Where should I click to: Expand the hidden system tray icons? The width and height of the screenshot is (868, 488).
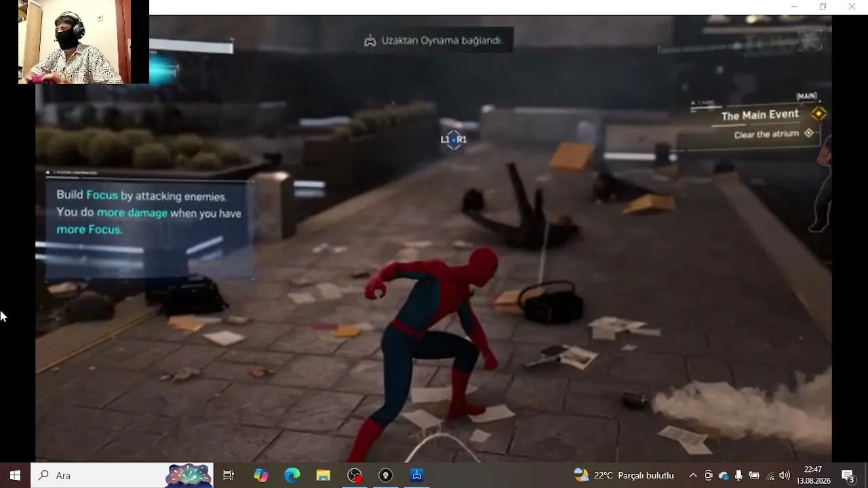[692, 475]
